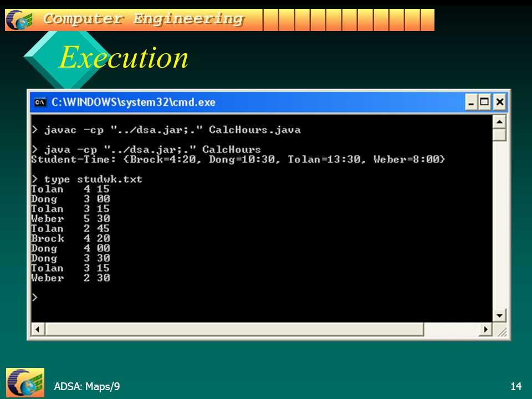The width and height of the screenshot is (532, 399).
Task: Click the row 'Dong 3 30'
Action: coord(70,258)
